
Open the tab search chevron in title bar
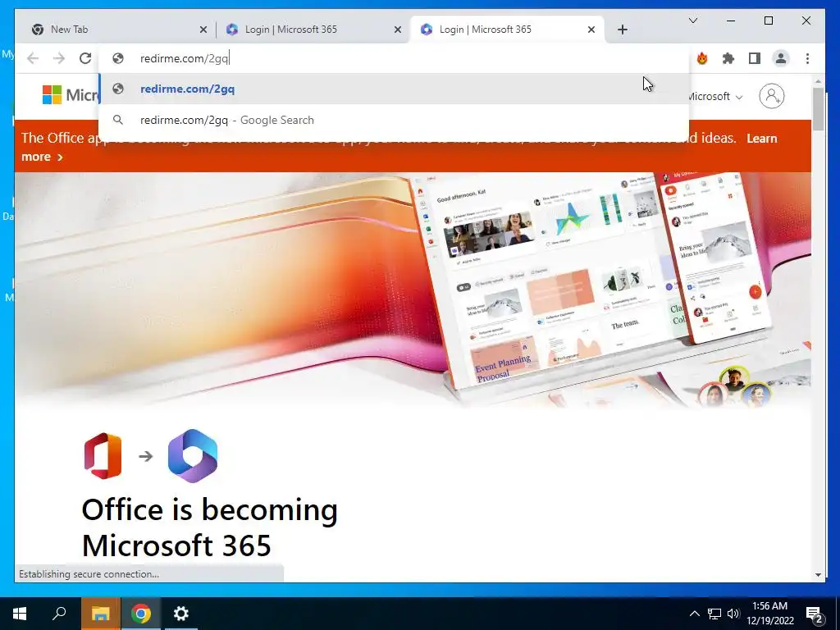coord(692,21)
